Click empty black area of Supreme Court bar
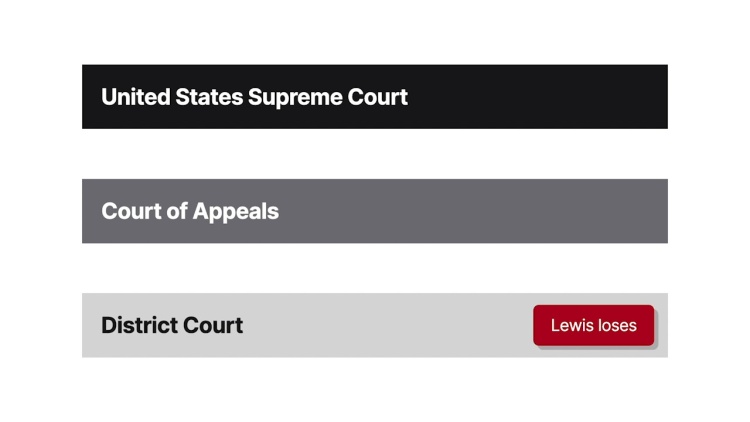 coord(536,97)
